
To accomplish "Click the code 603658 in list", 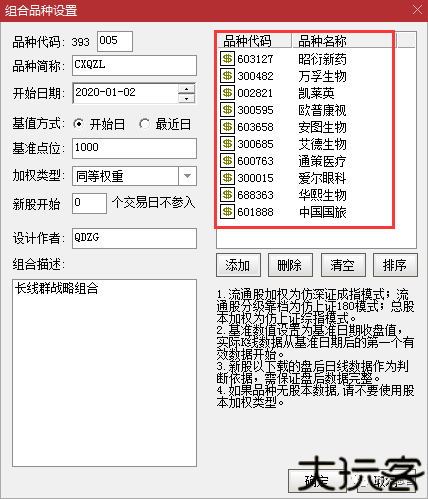I will point(255,127).
